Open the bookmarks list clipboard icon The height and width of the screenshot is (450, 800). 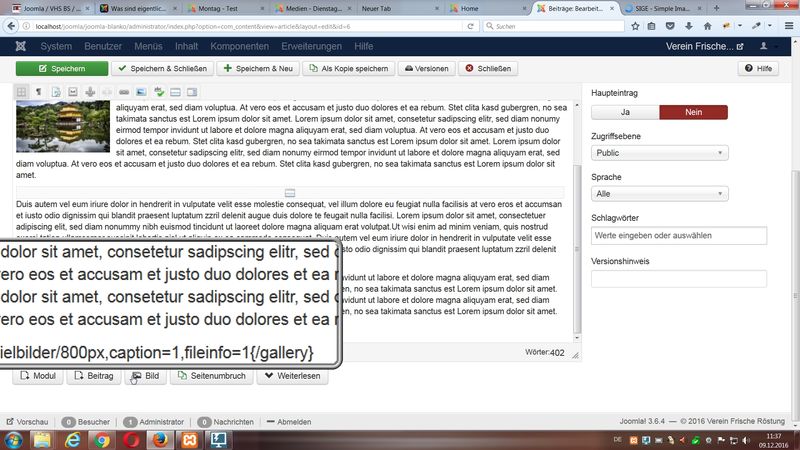(652, 26)
